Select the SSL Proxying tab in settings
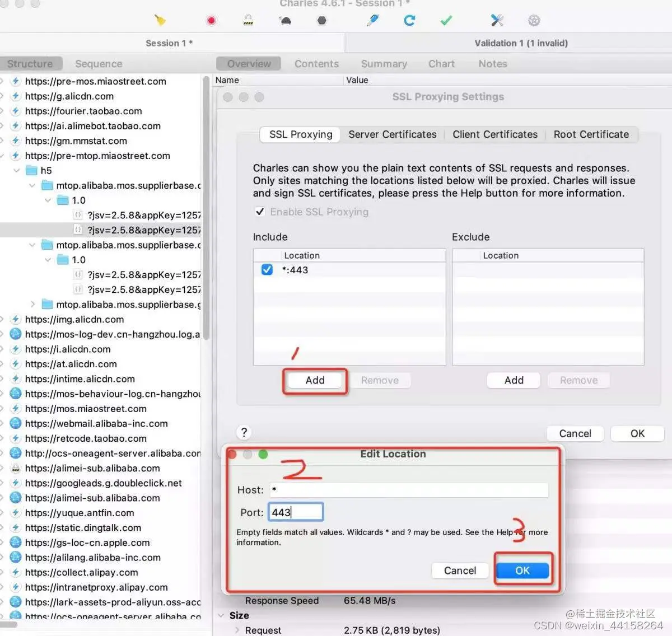 tap(301, 134)
